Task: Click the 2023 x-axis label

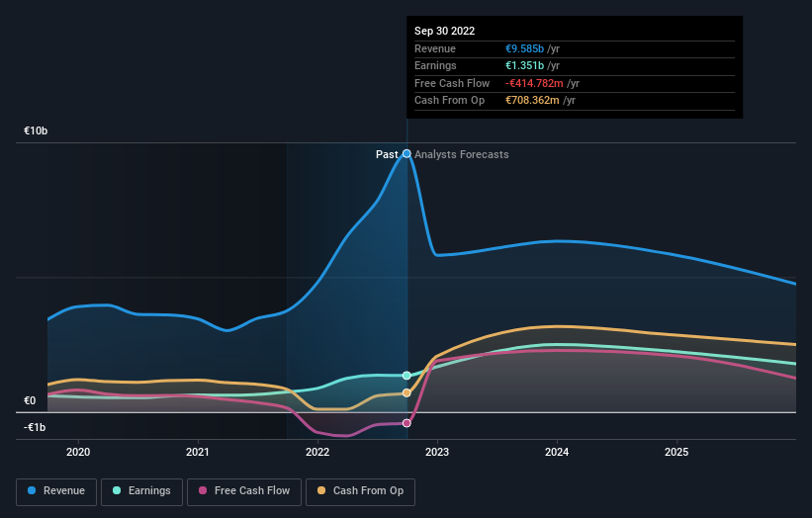Action: (437, 452)
